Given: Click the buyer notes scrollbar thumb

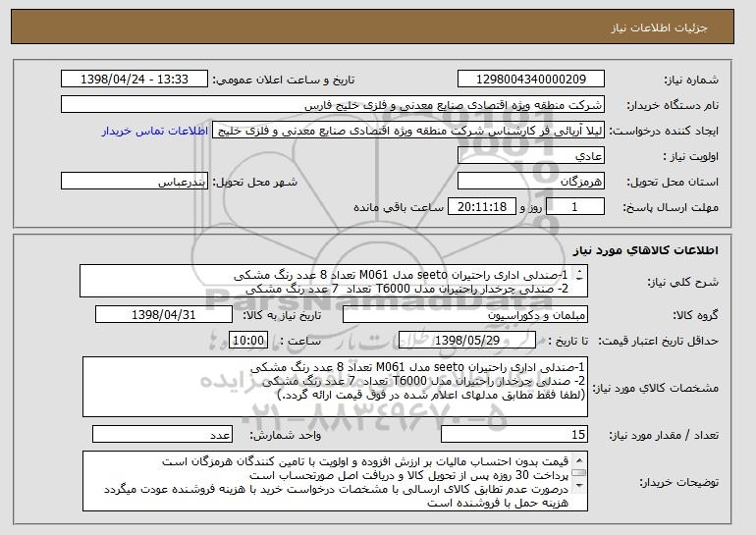Looking at the screenshot, I should click(579, 473).
